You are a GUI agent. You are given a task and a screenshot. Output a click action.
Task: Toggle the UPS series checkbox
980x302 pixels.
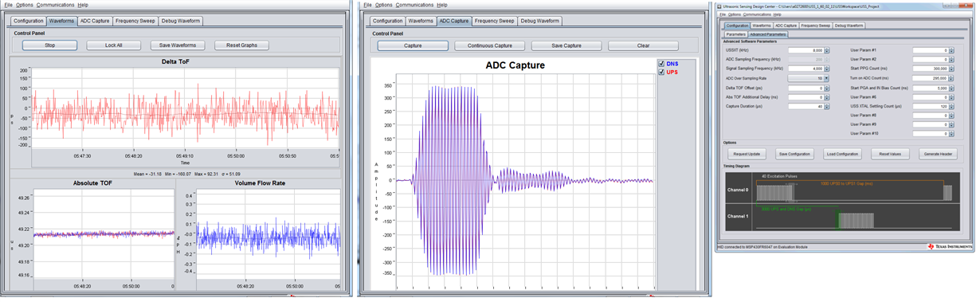click(661, 73)
